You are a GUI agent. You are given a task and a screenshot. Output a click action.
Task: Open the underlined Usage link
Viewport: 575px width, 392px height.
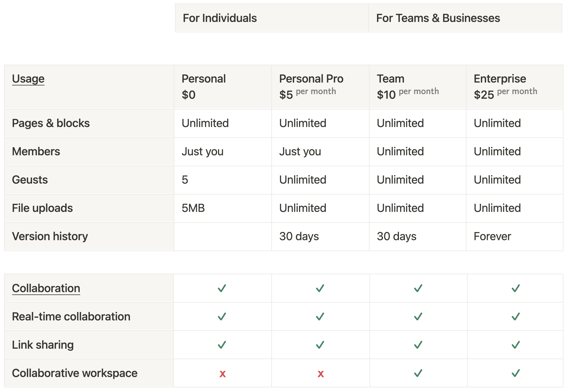28,79
